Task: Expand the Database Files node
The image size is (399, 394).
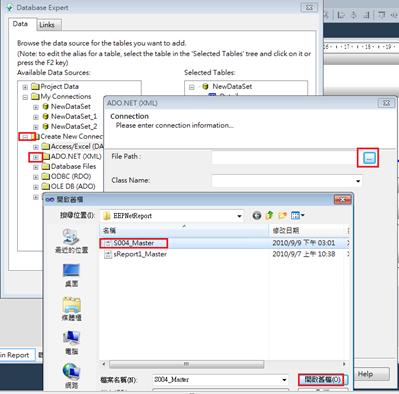Action: pos(36,167)
